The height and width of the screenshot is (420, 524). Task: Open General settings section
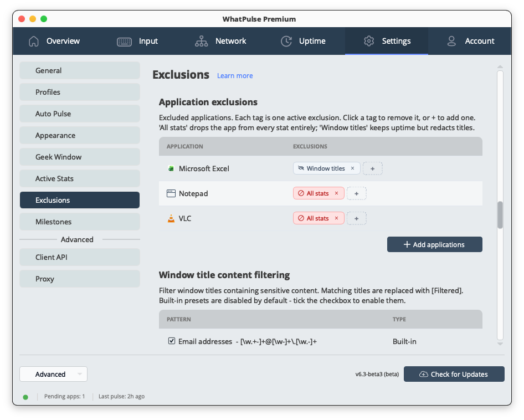(x=80, y=70)
